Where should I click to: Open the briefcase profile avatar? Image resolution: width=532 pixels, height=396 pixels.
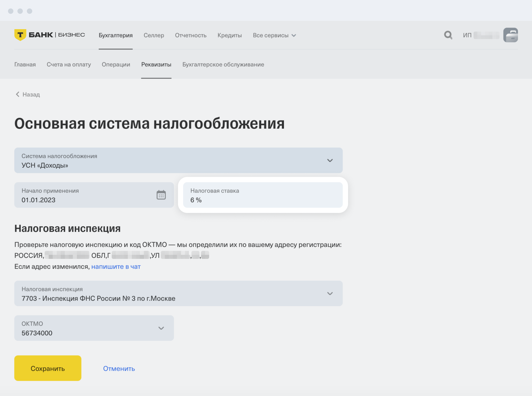[x=510, y=35]
